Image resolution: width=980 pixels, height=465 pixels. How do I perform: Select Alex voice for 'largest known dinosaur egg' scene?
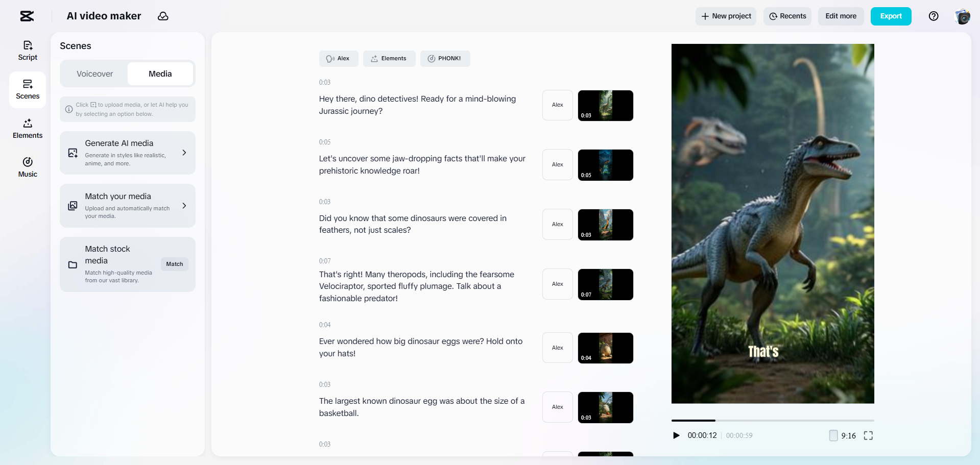pyautogui.click(x=558, y=407)
